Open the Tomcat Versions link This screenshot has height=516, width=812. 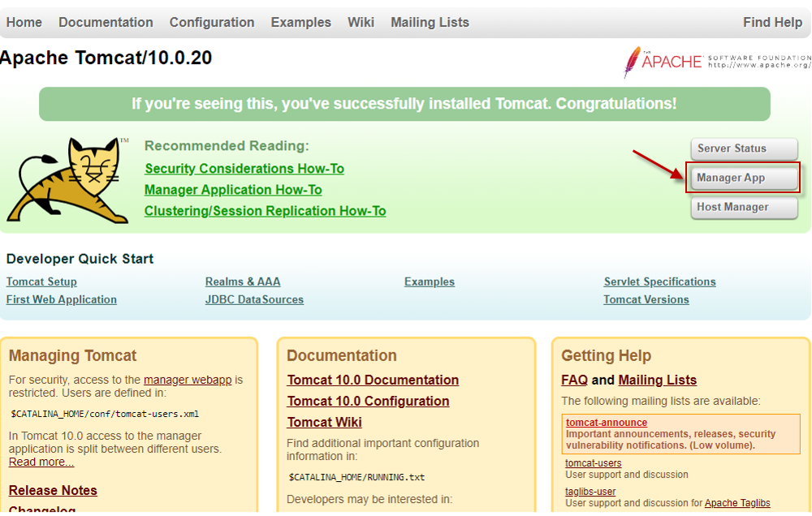(x=646, y=299)
